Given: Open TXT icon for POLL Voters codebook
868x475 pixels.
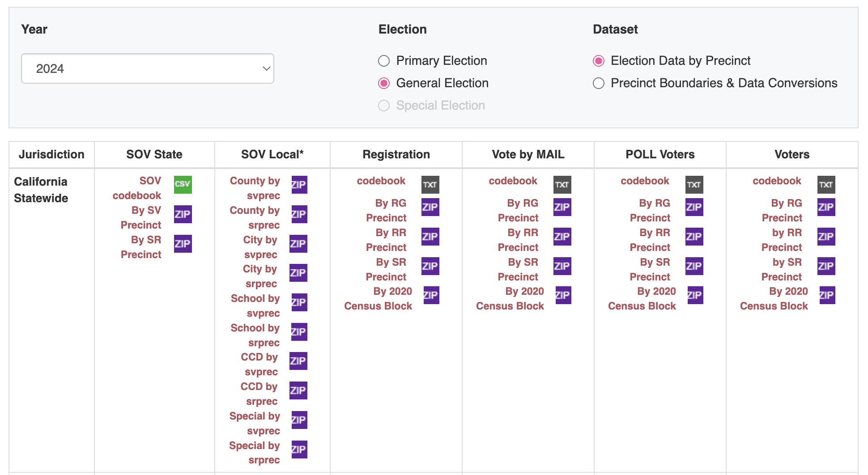Looking at the screenshot, I should (x=694, y=184).
